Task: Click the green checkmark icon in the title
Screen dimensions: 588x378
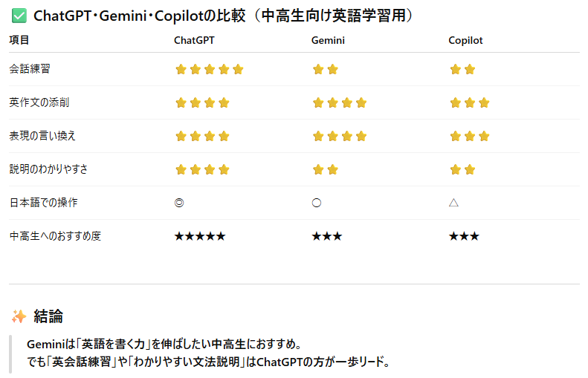Action: (x=19, y=16)
